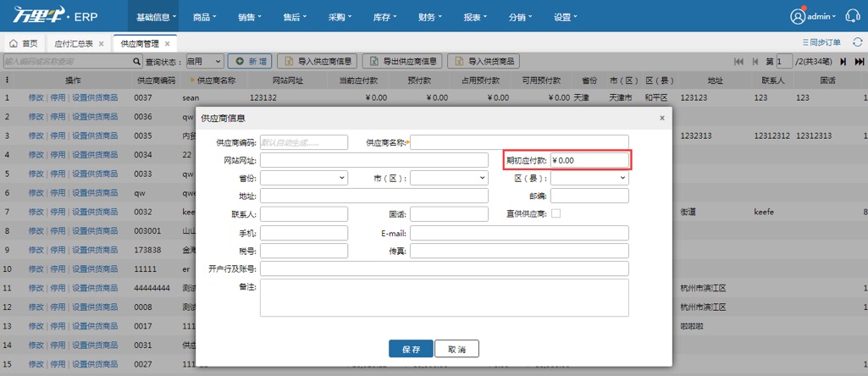Click the 取消 button
Image resolution: width=868 pixels, height=376 pixels.
tap(456, 349)
